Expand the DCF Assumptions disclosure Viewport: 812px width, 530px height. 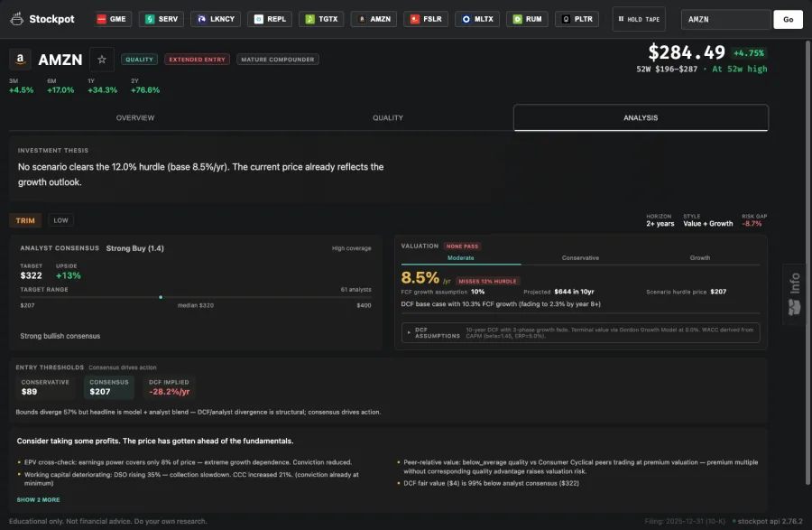point(580,332)
